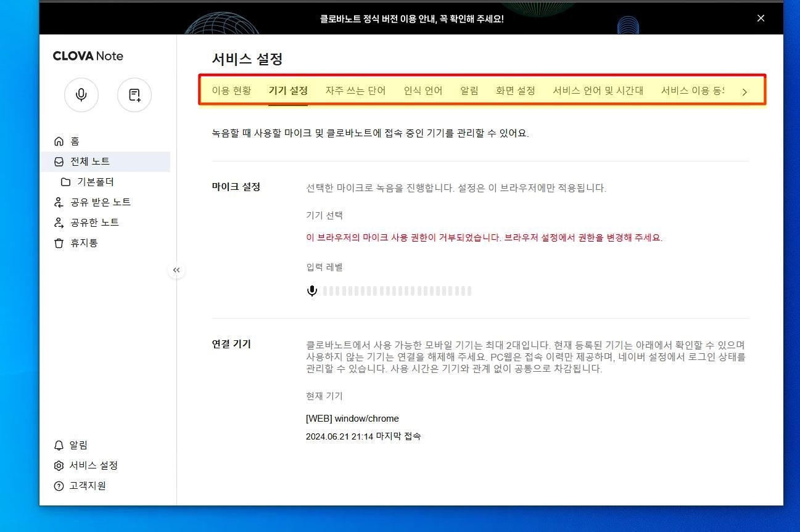Screen dimensions: 800x532
Task: Click the icon beside 공유 받은 노트
Action: point(59,202)
